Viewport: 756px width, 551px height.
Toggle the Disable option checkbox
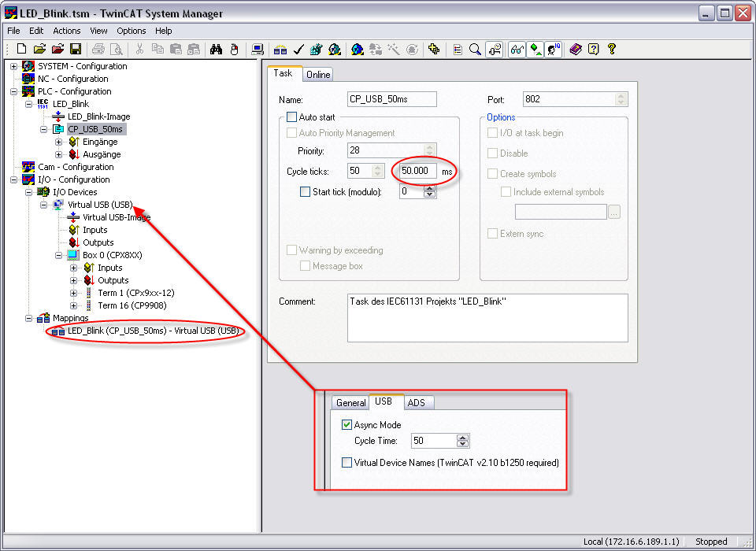pyautogui.click(x=492, y=153)
